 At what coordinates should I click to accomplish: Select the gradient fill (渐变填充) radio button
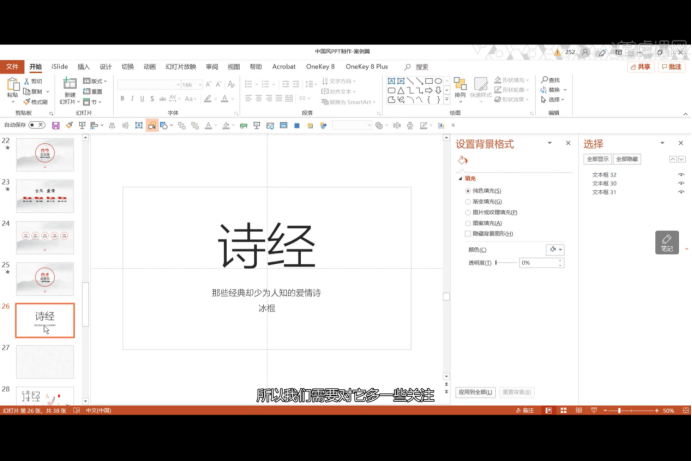click(468, 202)
